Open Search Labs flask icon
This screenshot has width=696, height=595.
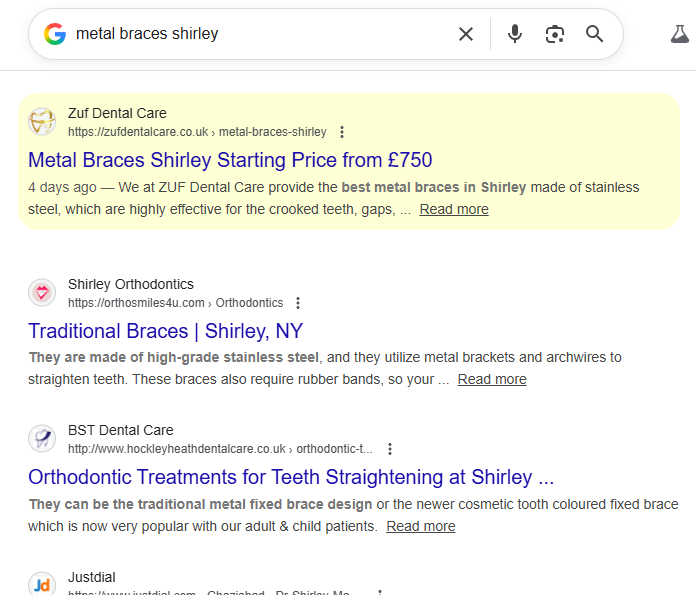pyautogui.click(x=680, y=34)
